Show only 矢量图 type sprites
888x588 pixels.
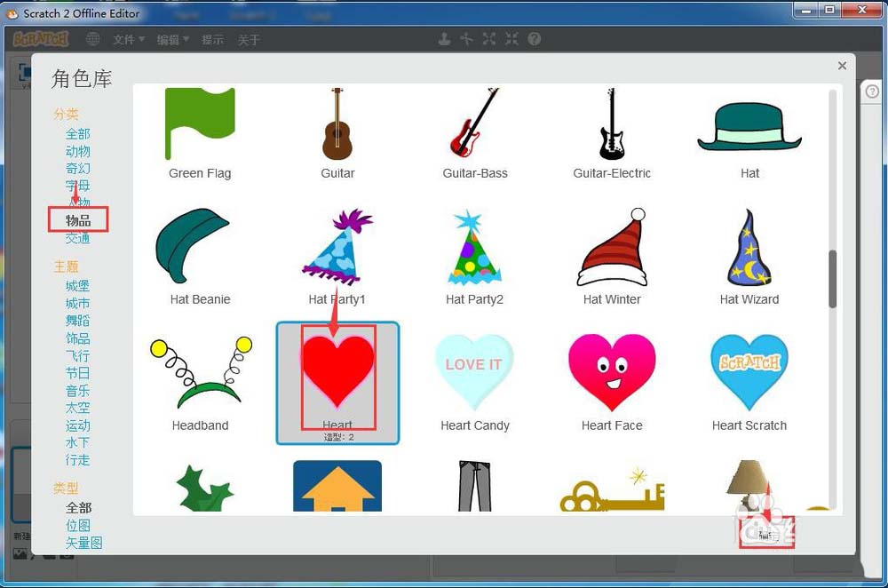tap(83, 544)
